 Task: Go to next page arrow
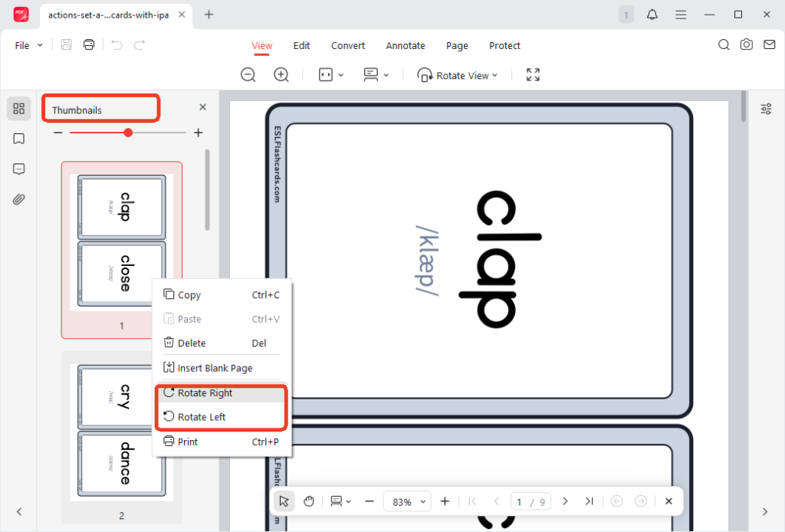[x=565, y=501]
